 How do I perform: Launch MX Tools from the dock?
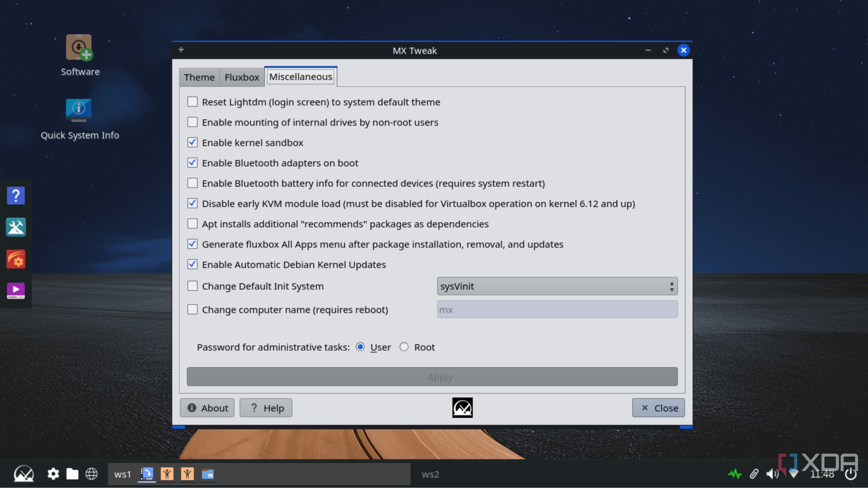point(16,227)
